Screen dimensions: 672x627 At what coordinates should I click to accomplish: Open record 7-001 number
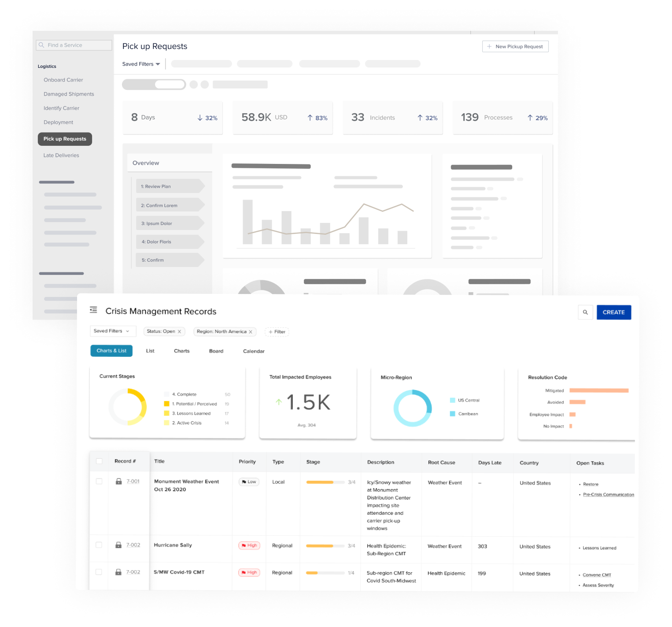133,482
